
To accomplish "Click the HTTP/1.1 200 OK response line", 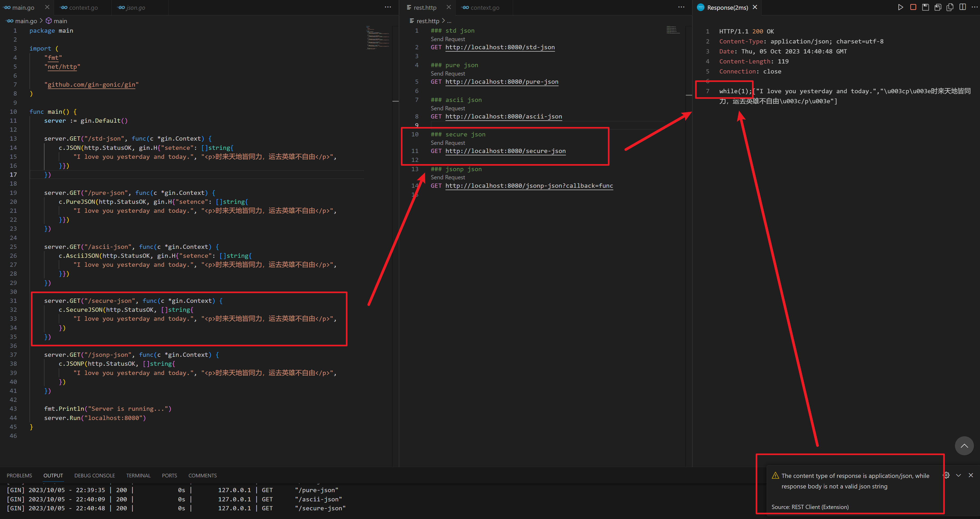I will [746, 32].
